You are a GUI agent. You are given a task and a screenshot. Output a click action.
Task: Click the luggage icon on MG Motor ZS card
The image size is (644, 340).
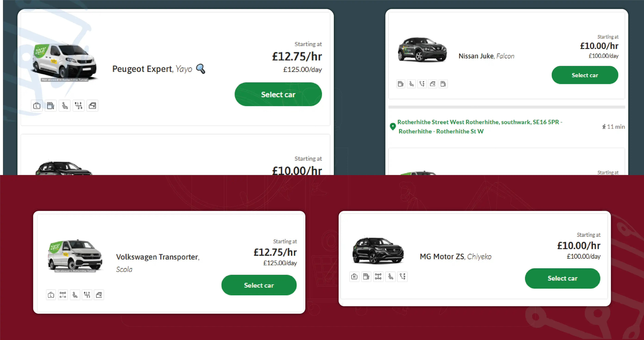coord(354,277)
